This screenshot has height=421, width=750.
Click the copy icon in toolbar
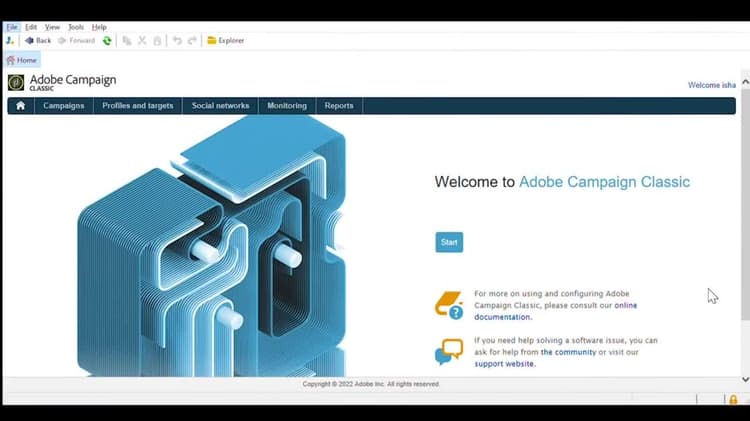(127, 41)
